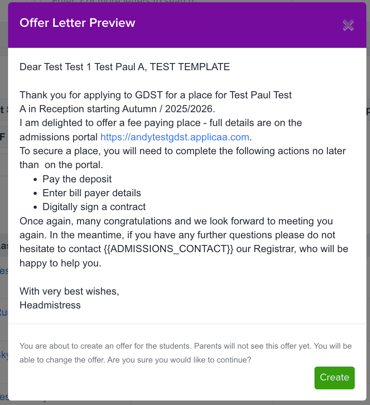Select the 'Pay the deposit' bullet

pos(77,179)
